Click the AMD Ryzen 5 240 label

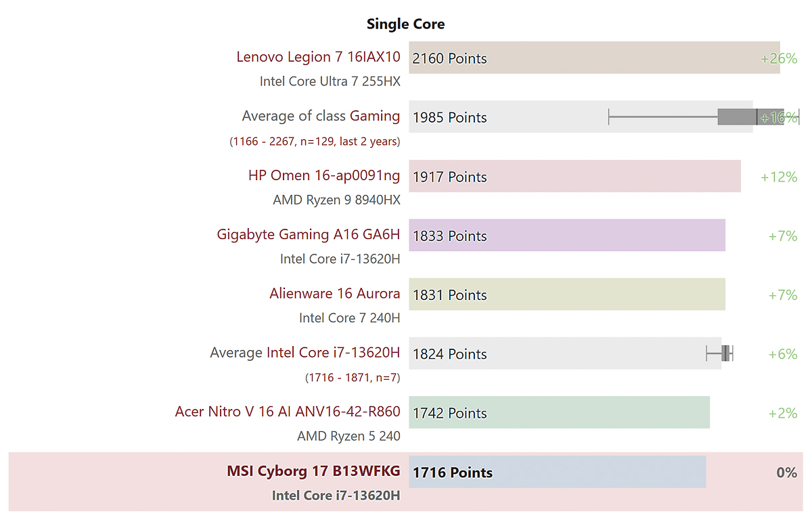(x=348, y=436)
